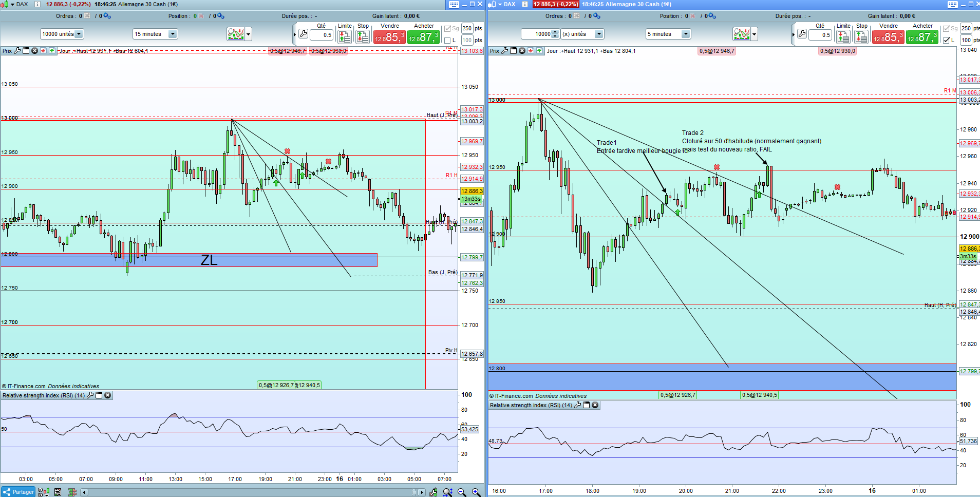Click left chart's horizontal scrollbar track
The width and height of the screenshot is (980, 497).
coord(252,492)
